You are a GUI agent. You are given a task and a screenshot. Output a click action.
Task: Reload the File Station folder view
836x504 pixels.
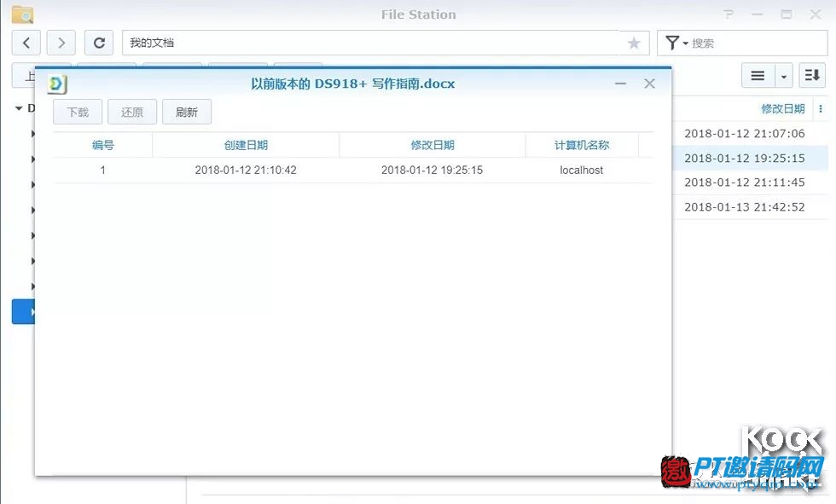coord(99,43)
